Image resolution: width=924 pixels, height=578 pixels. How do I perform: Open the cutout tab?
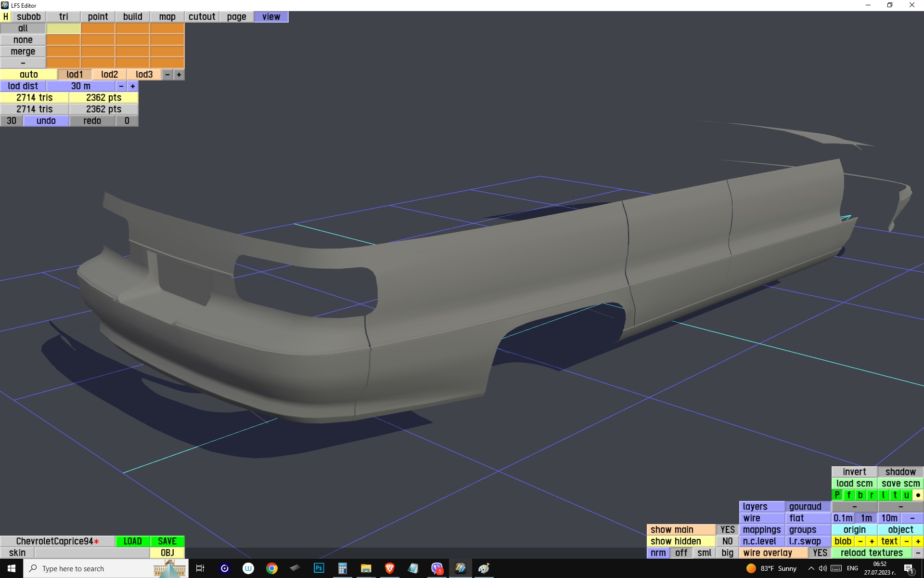[202, 17]
